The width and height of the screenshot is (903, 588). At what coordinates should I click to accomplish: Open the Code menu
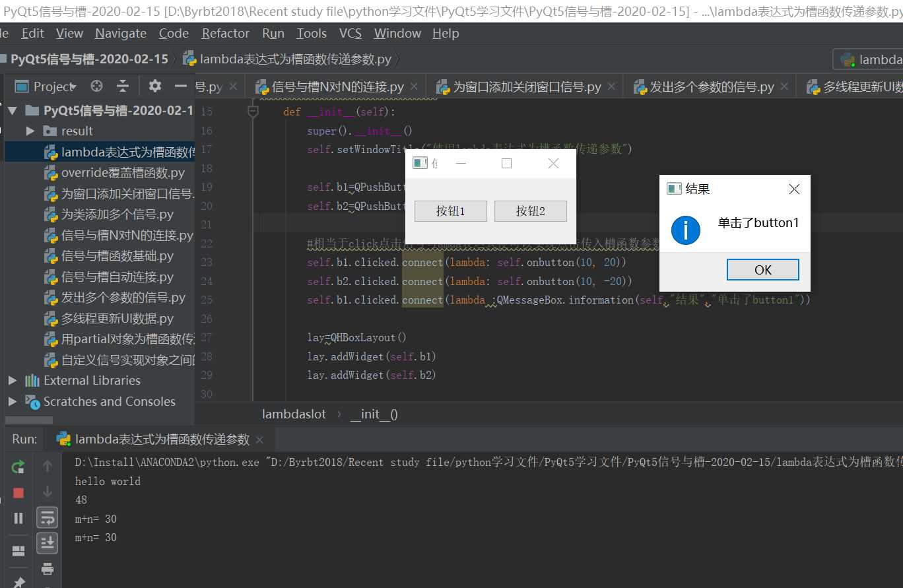[174, 33]
